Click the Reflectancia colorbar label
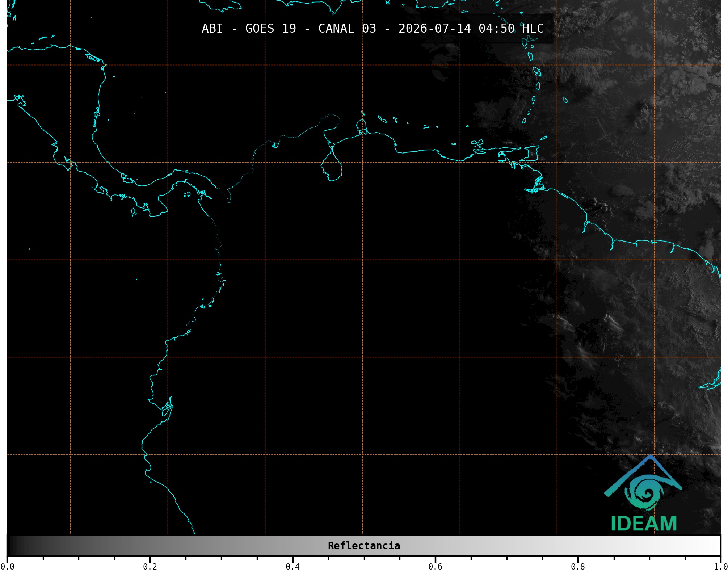Viewport: 728px width, 571px height. (x=364, y=546)
